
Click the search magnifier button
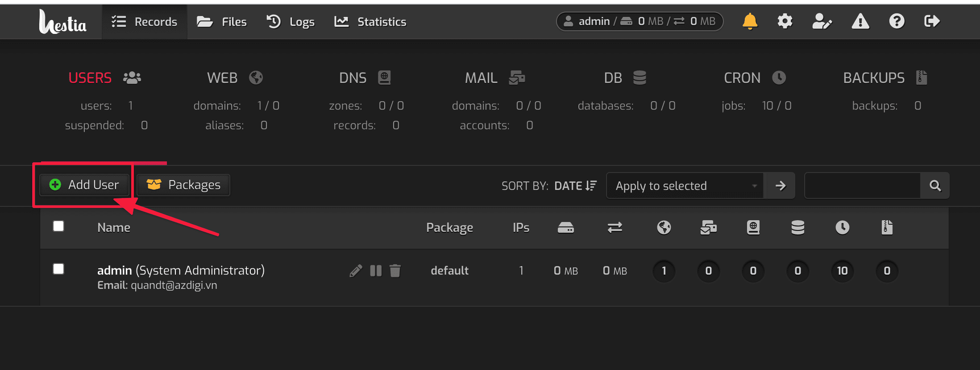(x=935, y=185)
